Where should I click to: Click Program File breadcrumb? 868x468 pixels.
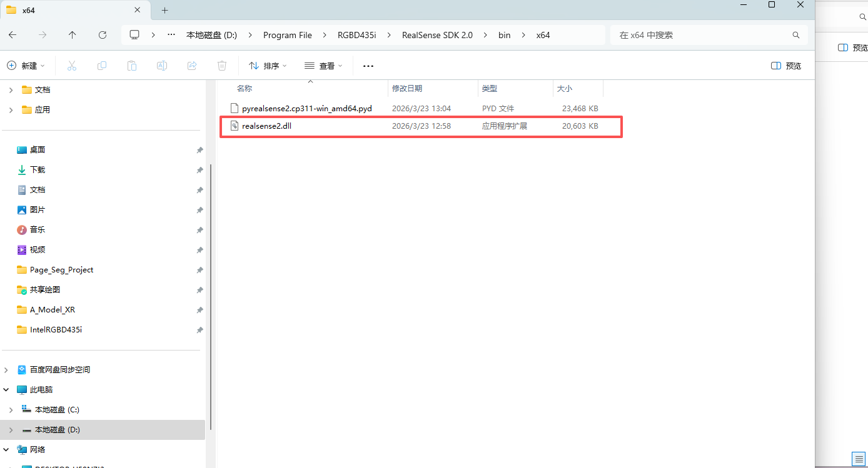click(288, 35)
